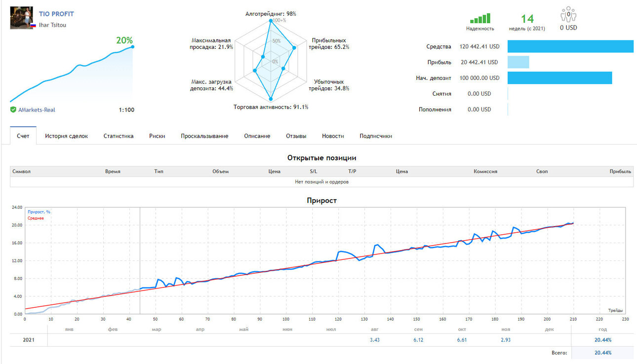Click the Среднее red legend entry

pos(36,218)
